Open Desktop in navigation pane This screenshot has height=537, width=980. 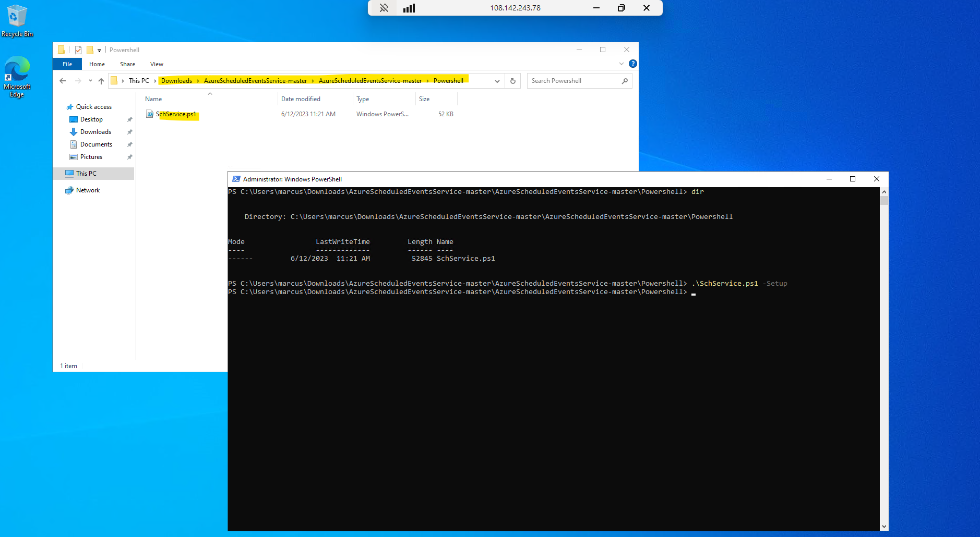point(91,119)
